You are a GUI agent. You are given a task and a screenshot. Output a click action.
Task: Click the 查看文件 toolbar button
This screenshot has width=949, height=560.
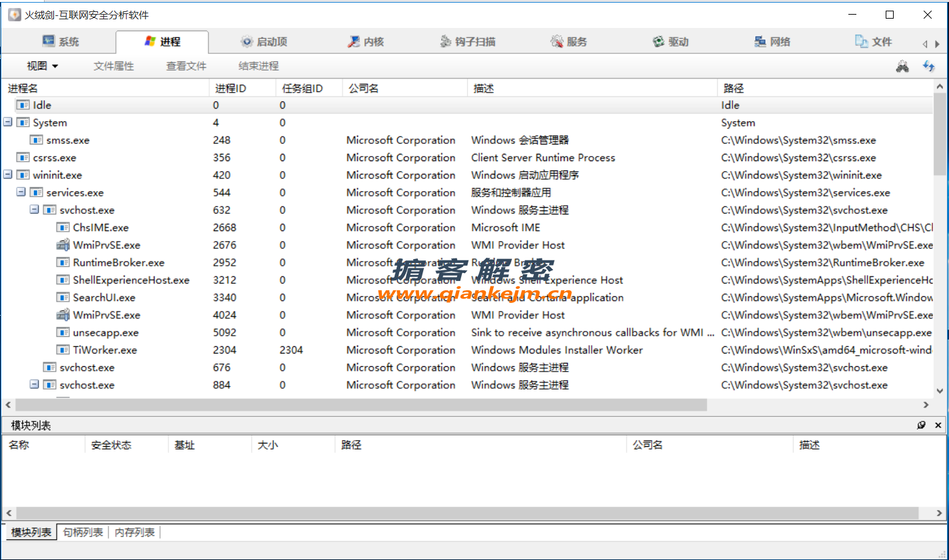(186, 66)
